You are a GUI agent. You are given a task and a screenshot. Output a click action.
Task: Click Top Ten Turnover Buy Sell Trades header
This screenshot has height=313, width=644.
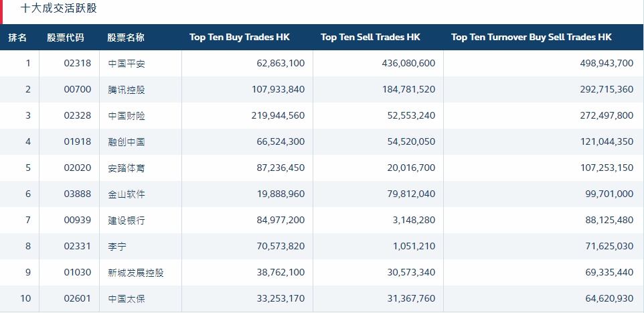(x=532, y=38)
